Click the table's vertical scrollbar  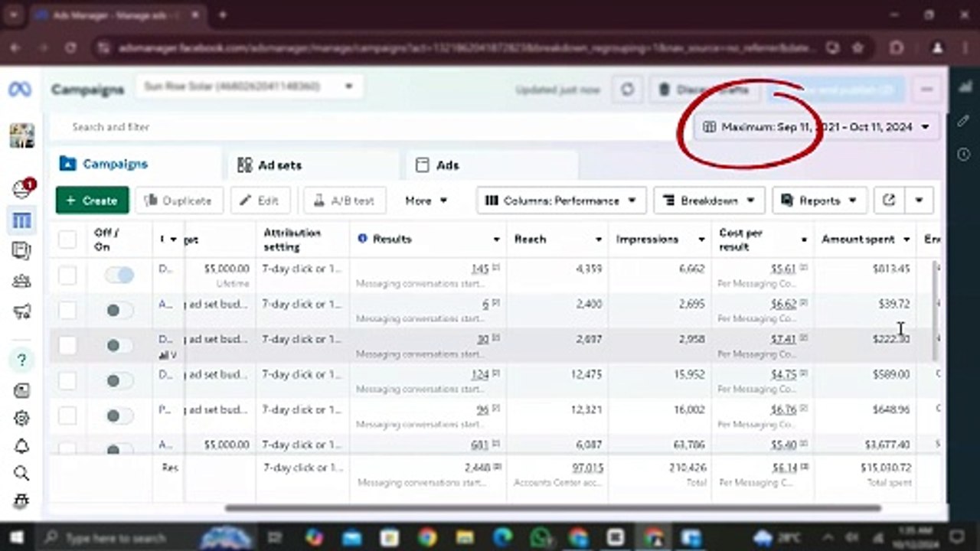point(934,310)
